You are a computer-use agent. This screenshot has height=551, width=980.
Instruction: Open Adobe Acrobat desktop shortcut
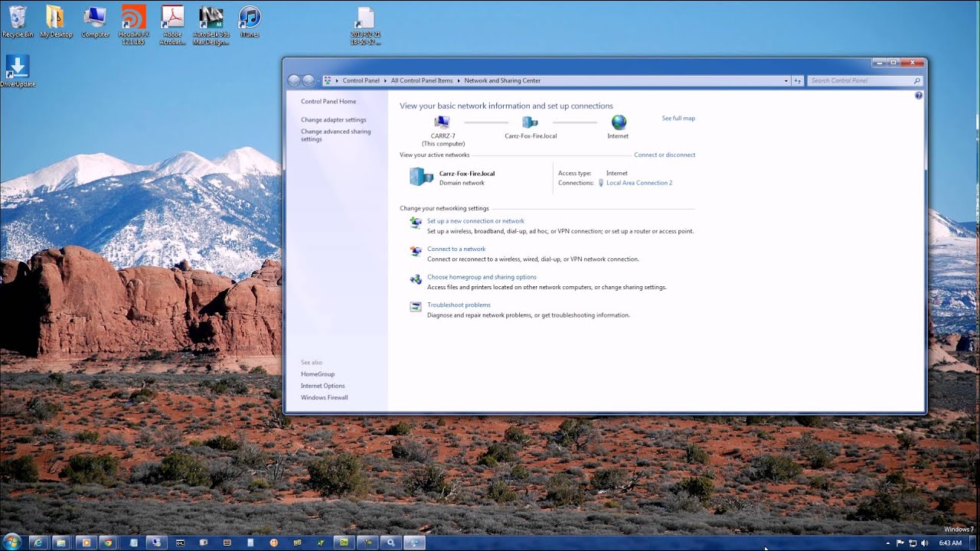172,24
